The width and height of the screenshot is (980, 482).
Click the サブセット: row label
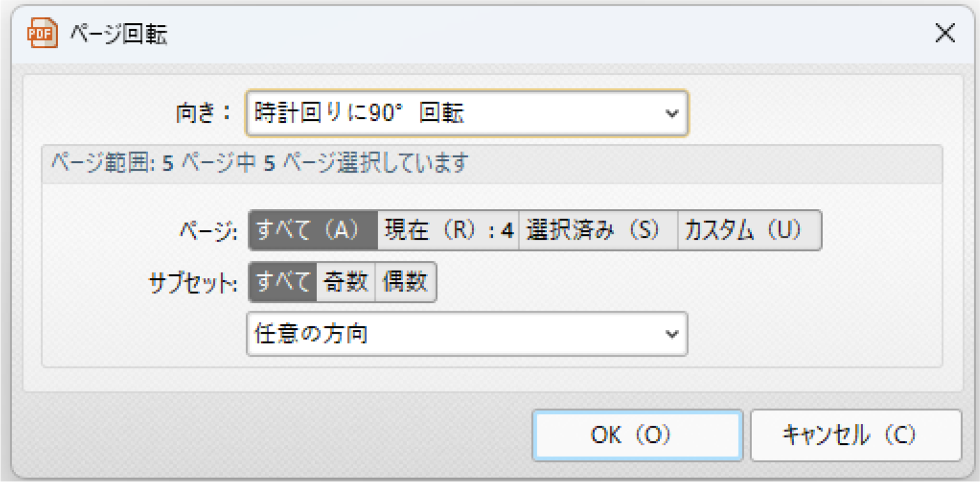tap(193, 283)
